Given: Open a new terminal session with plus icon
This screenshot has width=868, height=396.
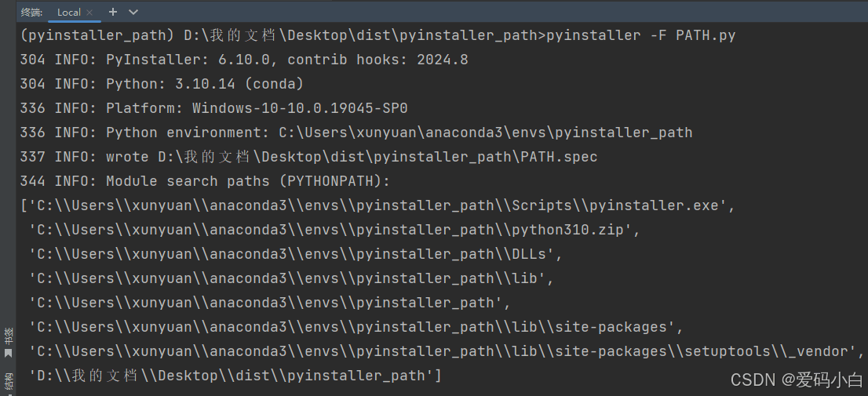Looking at the screenshot, I should (x=113, y=12).
